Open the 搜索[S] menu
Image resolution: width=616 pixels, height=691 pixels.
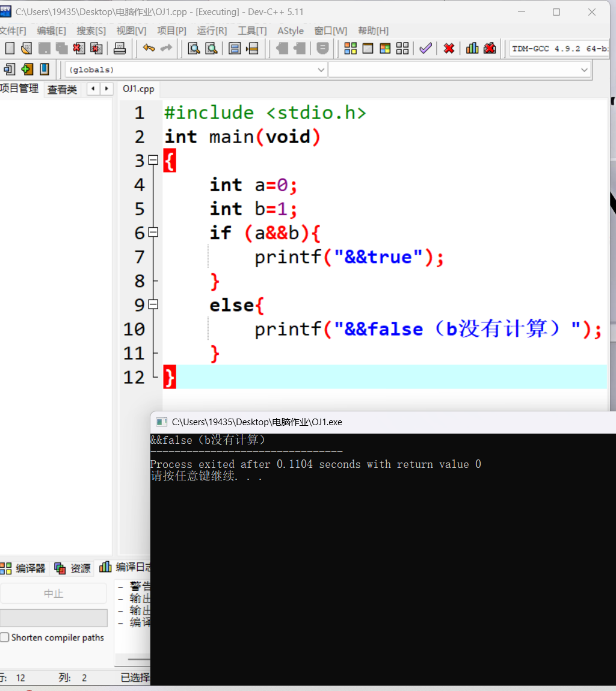click(91, 31)
